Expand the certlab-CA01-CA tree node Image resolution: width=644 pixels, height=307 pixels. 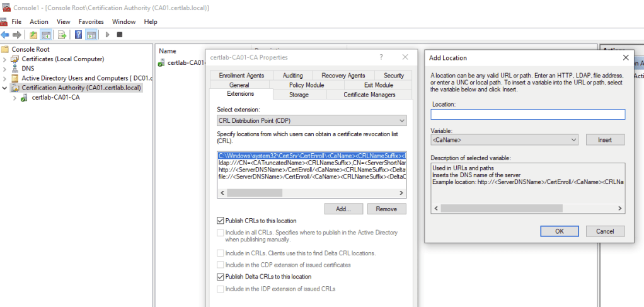(14, 97)
